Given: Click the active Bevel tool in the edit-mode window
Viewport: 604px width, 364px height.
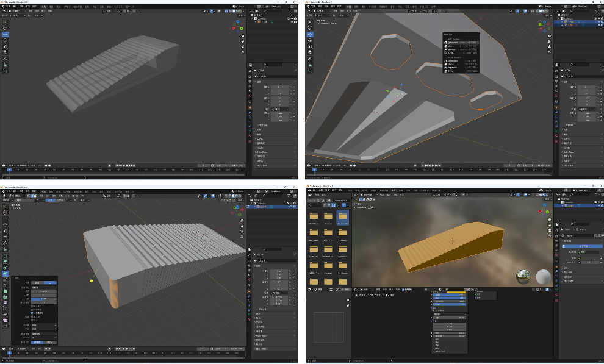Looking at the screenshot, I should (5, 274).
